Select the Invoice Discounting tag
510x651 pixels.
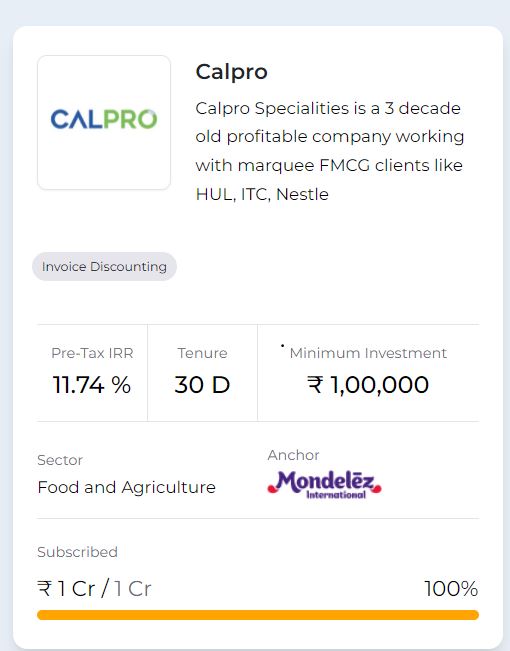[104, 266]
